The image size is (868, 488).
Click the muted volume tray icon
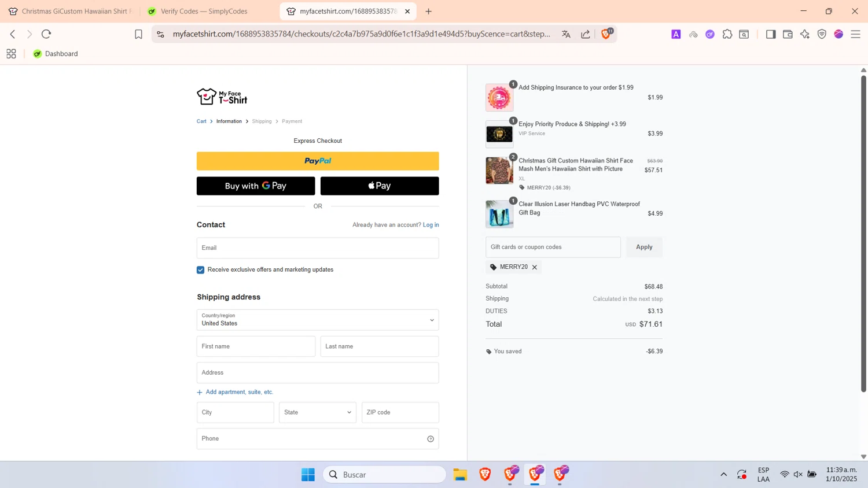[x=798, y=475]
